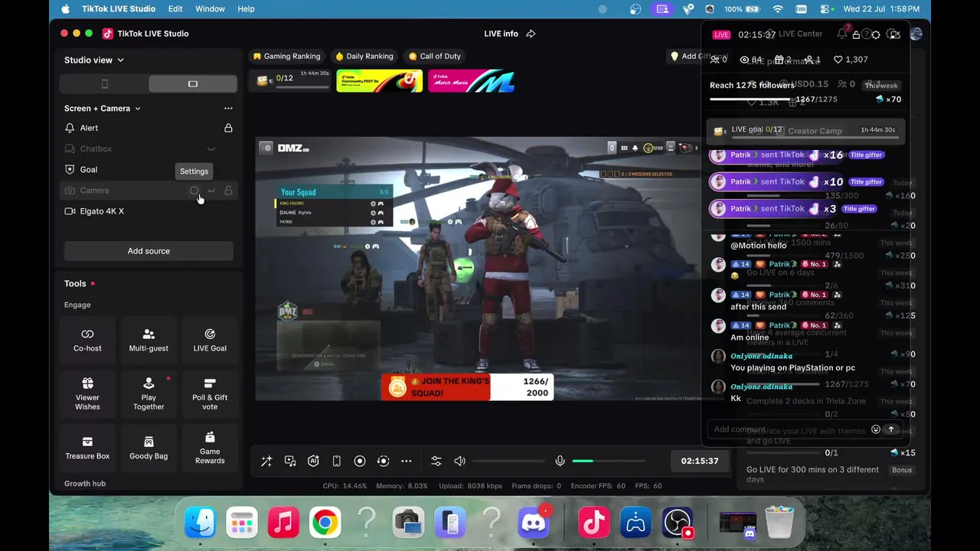Show the hidden Chatbox source
980x551 pixels.
(211, 149)
